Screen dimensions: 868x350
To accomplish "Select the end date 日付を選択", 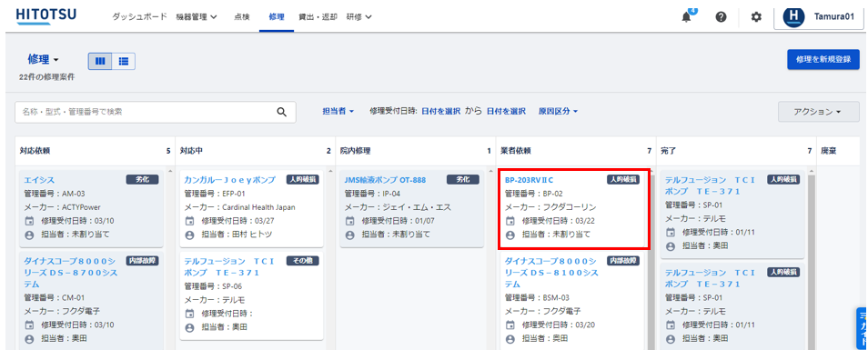I will click(x=506, y=111).
